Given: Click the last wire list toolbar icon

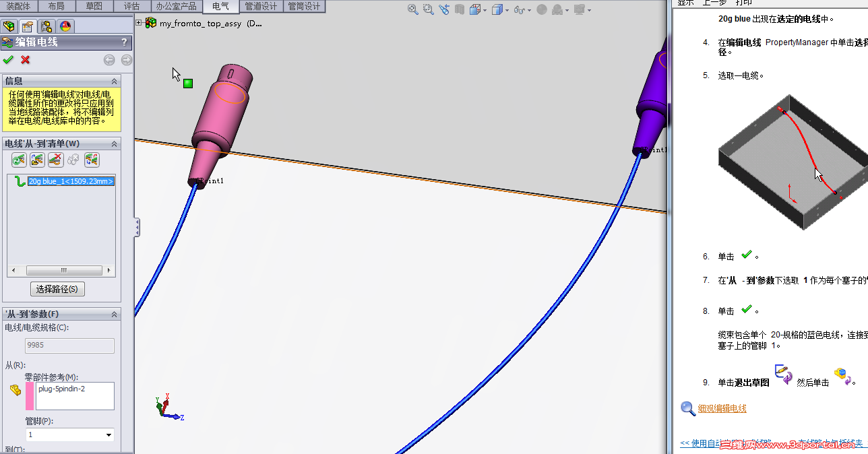Looking at the screenshot, I should pyautogui.click(x=92, y=160).
